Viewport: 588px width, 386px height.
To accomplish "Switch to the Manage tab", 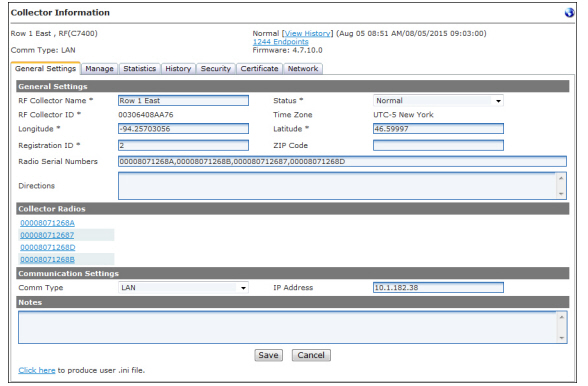I will pos(99,69).
